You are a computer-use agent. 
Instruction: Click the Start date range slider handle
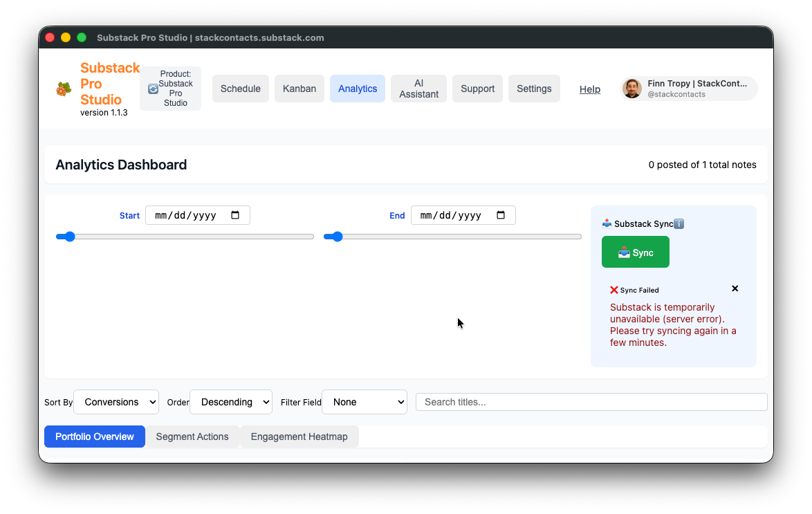pyautogui.click(x=70, y=237)
